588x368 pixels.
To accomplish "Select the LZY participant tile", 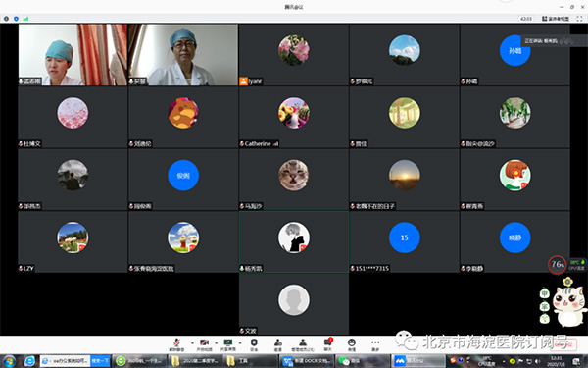I will pyautogui.click(x=73, y=241).
